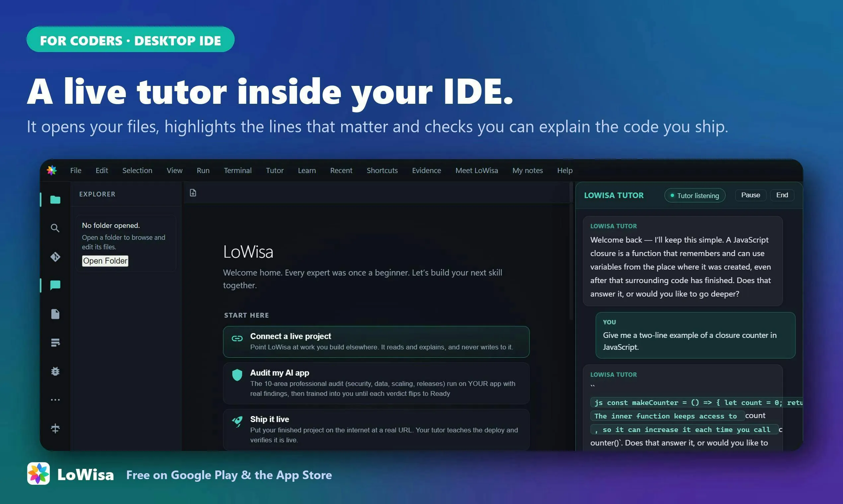
Task: Click the 'No folder opened.' text
Action: [x=111, y=225]
